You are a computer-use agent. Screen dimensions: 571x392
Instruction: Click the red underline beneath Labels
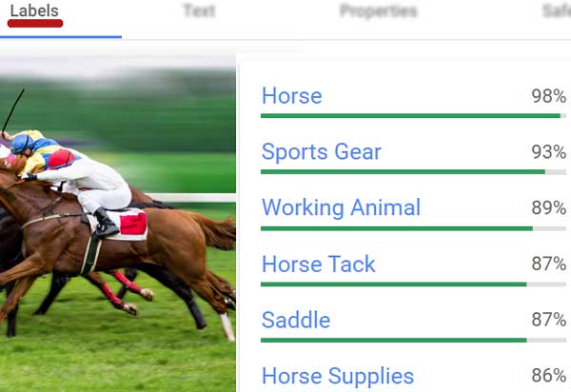tap(35, 24)
